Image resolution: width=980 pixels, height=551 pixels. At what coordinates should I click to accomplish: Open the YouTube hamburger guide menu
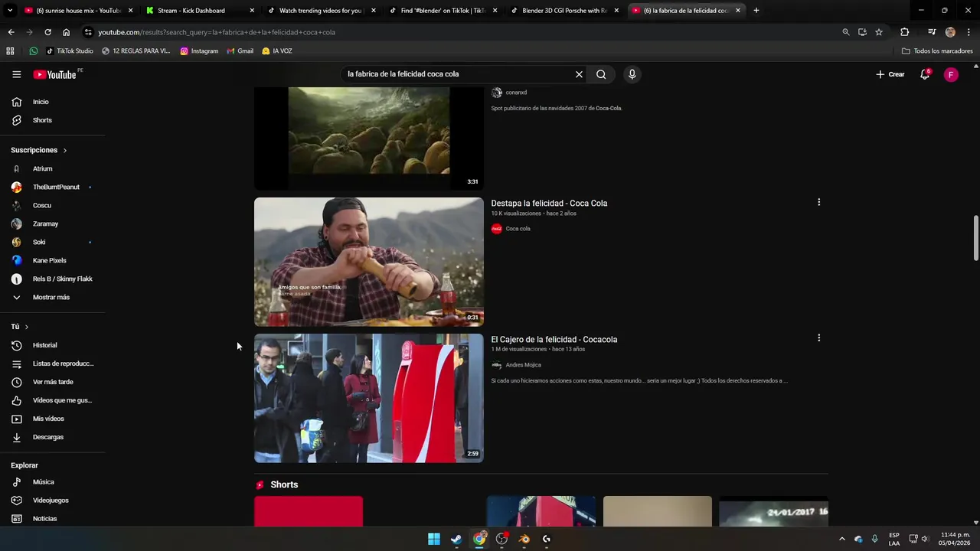click(16, 74)
